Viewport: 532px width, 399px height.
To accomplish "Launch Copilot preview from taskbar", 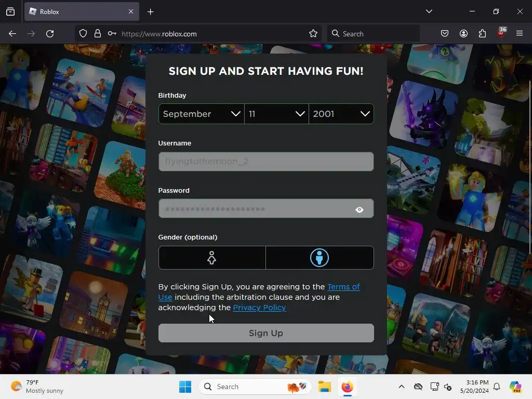I will pos(515,387).
